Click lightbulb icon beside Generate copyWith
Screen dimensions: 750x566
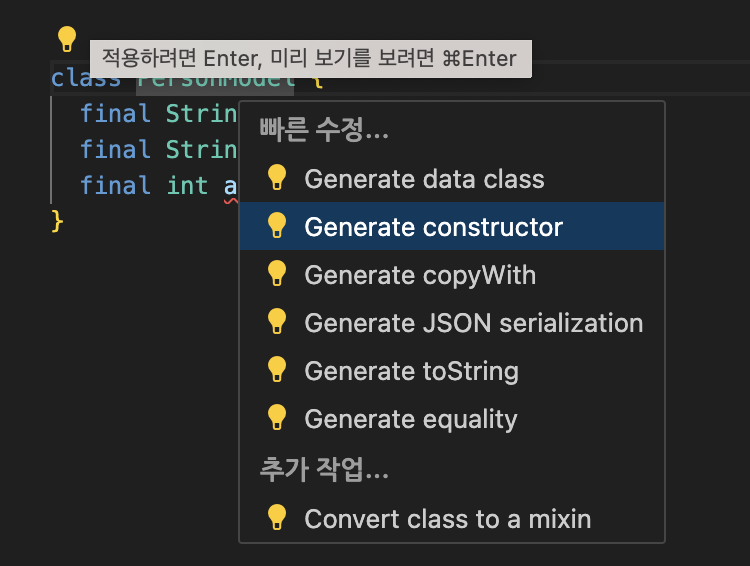point(277,274)
